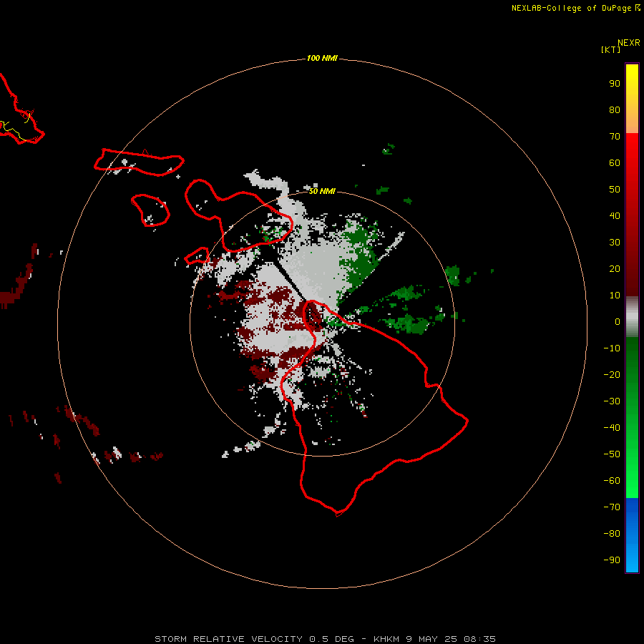Click the blue bottom segment of the color bar
The image size is (644, 644).
[632, 535]
